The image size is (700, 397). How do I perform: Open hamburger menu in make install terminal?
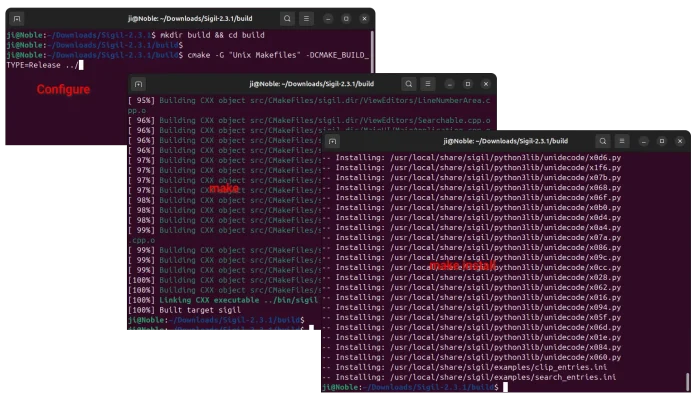[x=622, y=141]
